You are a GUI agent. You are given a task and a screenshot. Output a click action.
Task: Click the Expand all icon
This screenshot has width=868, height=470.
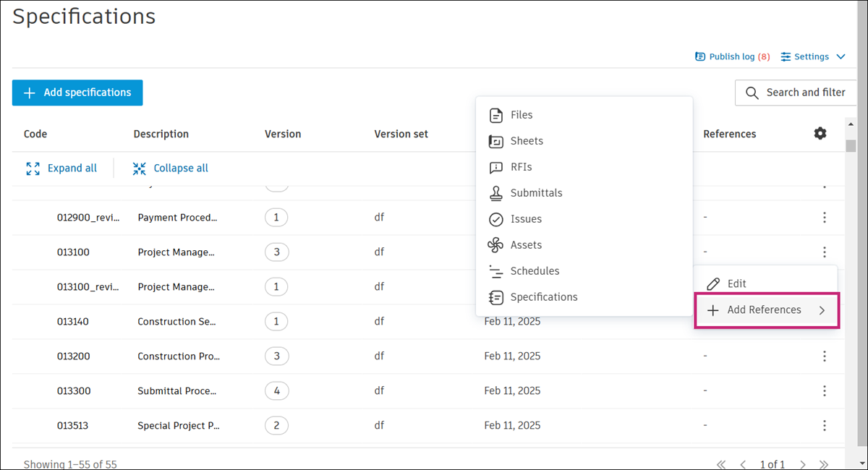click(x=33, y=168)
